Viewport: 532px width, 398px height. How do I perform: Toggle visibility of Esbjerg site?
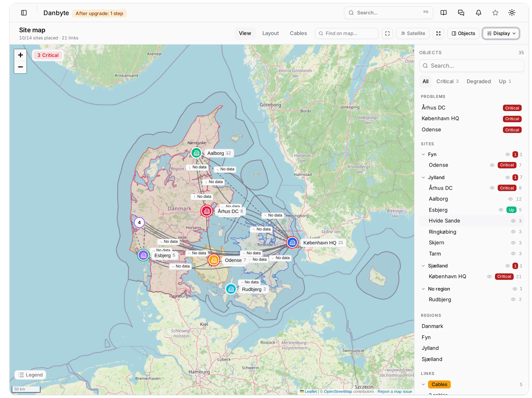[501, 210]
